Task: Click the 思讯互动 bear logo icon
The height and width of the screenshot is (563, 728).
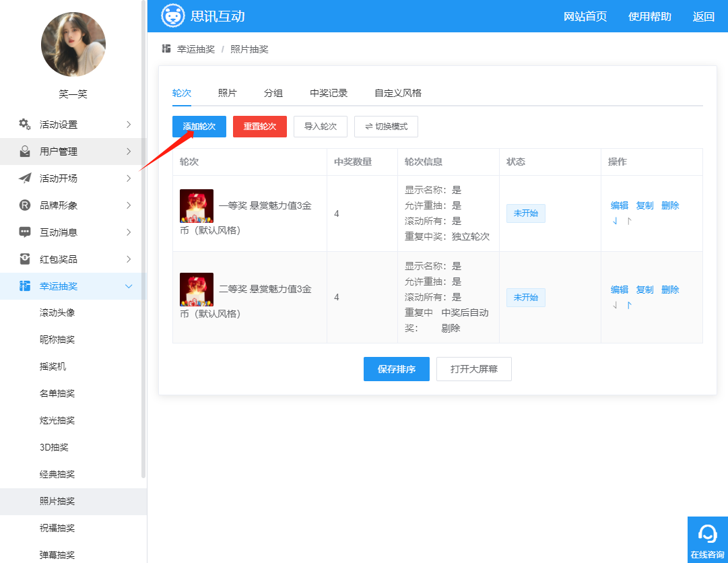Action: pos(173,16)
